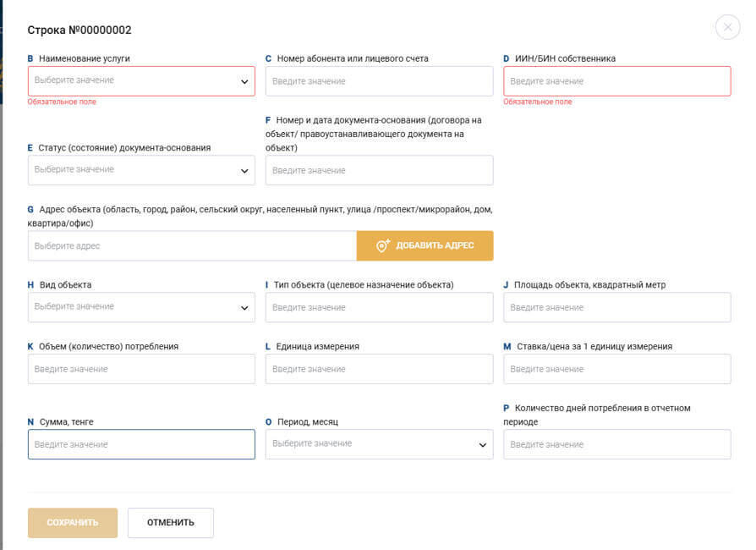Image resolution: width=756 pixels, height=550 pixels.
Task: Click the Площадь объекта, квадратный метр field
Action: click(616, 307)
